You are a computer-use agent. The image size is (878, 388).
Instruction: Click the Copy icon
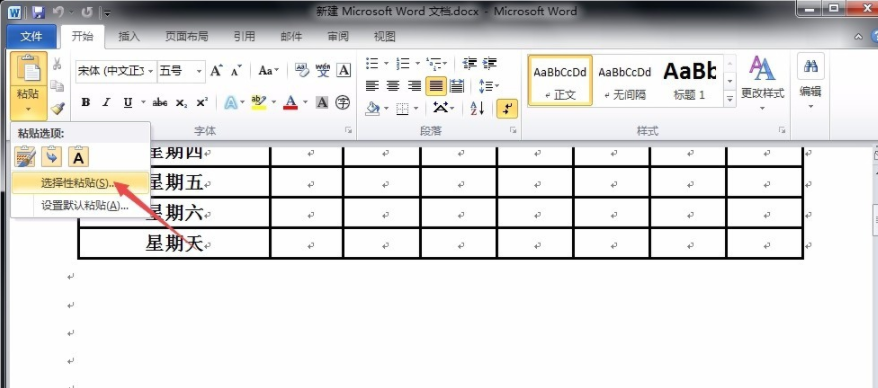pyautogui.click(x=57, y=86)
